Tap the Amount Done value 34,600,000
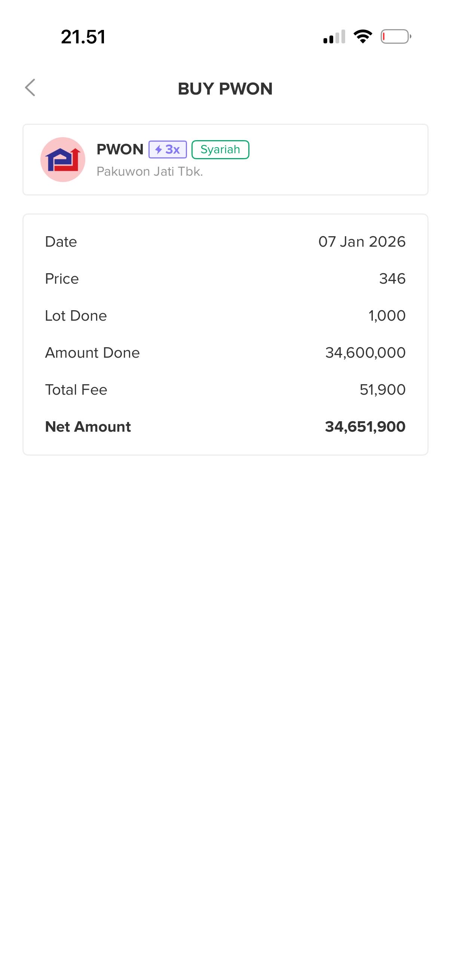This screenshot has height=980, width=451. (x=365, y=353)
